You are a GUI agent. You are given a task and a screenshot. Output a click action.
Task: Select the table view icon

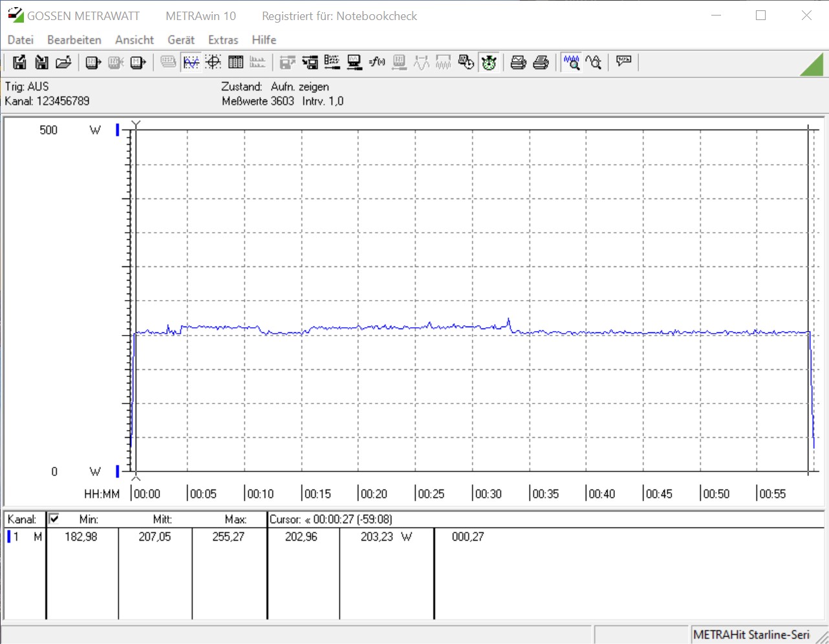pyautogui.click(x=236, y=62)
